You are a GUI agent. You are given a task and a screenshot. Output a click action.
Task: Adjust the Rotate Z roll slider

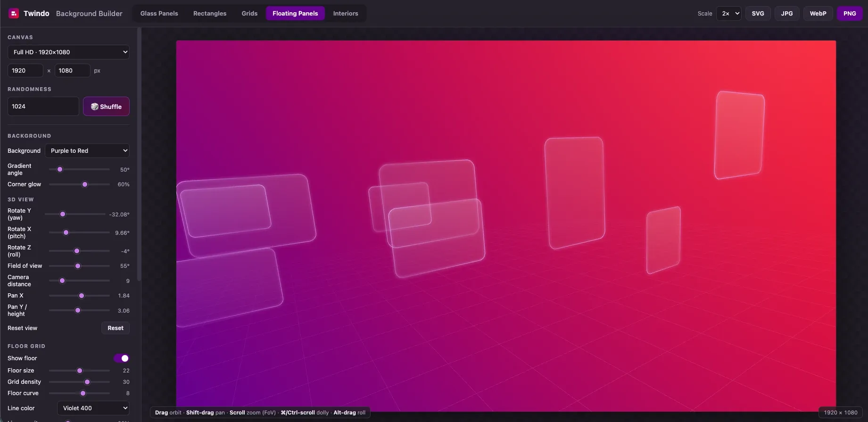click(79, 251)
